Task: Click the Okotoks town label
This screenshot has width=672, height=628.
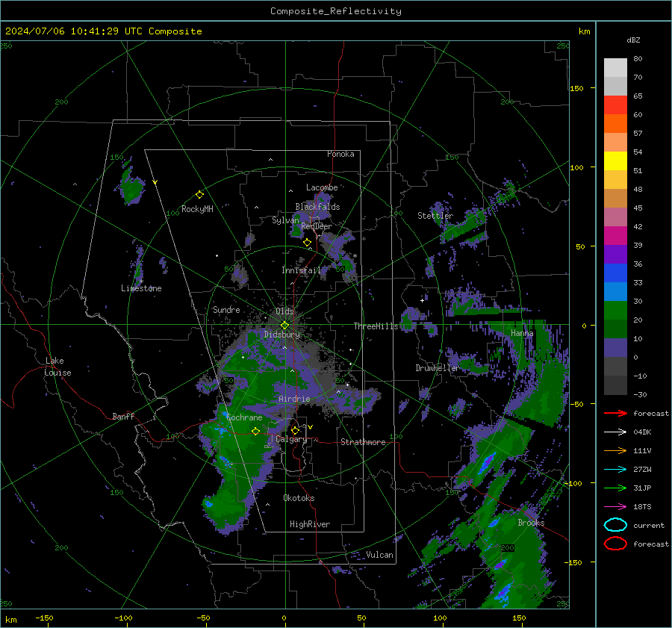Action: tap(298, 498)
